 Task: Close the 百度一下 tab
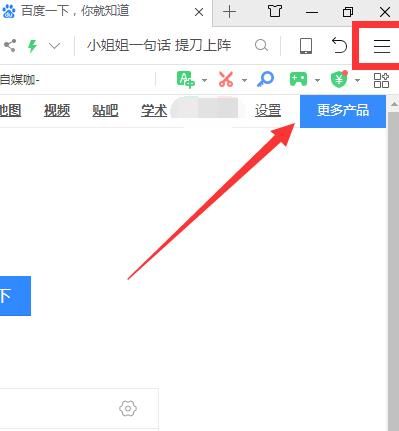199,12
